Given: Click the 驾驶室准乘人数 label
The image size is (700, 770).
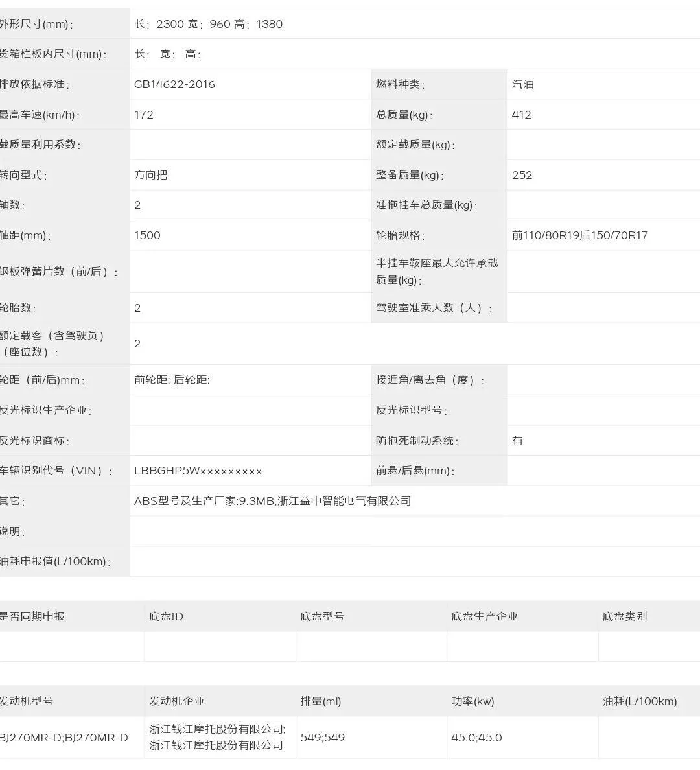Looking at the screenshot, I should 434,308.
